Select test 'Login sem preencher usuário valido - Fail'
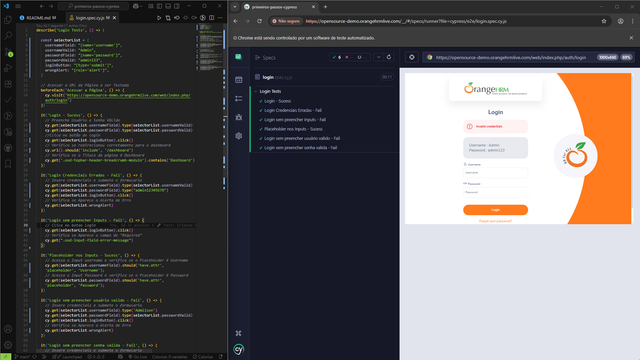 point(302,138)
